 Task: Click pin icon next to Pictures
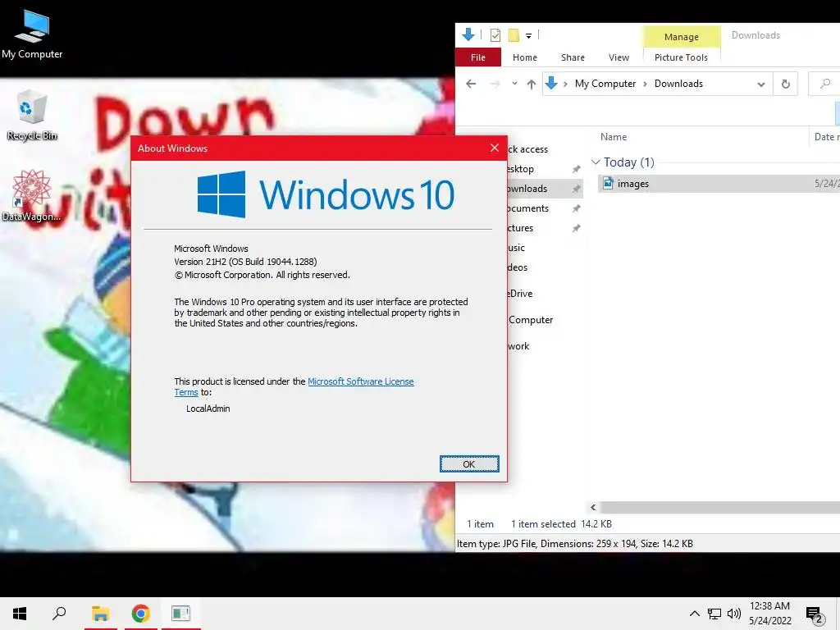[576, 228]
